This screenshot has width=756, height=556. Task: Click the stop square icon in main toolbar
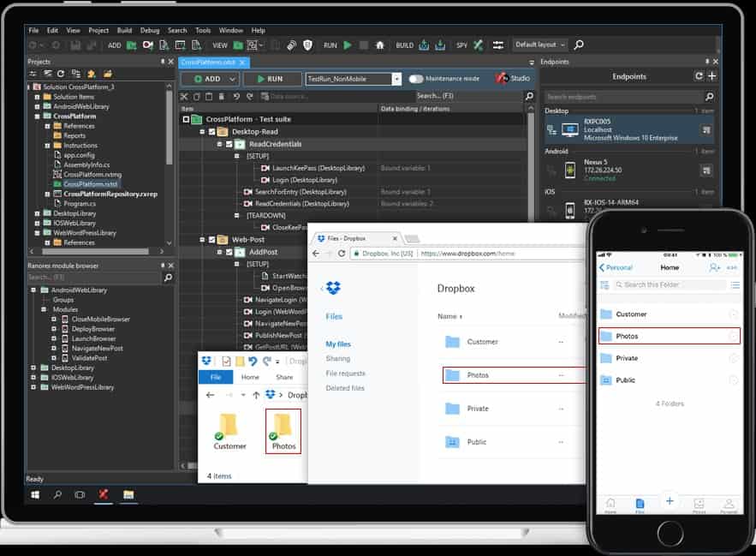(x=364, y=45)
